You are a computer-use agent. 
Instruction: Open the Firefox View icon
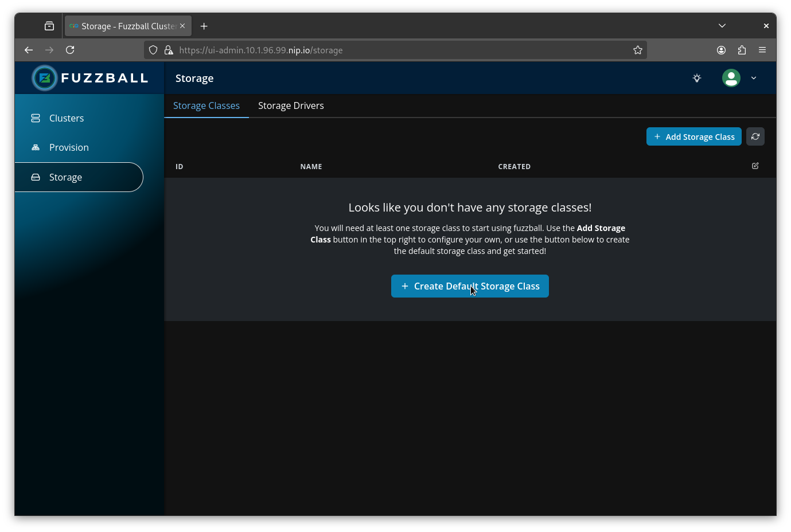(x=49, y=26)
